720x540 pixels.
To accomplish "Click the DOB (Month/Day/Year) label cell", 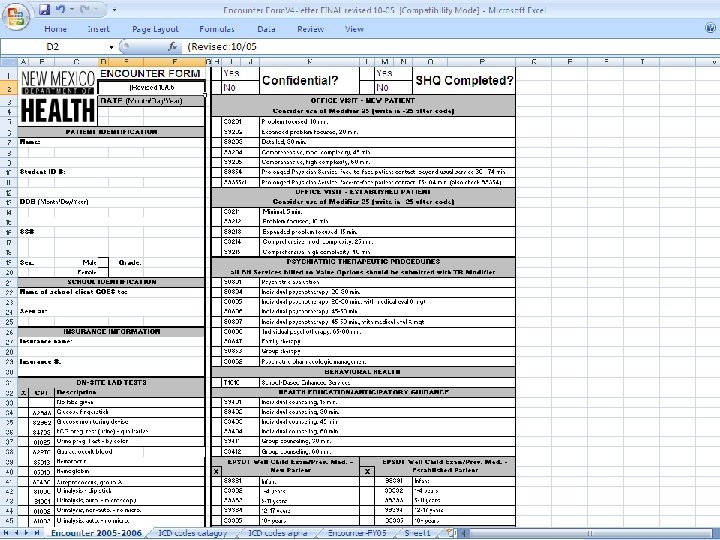I will 54,202.
